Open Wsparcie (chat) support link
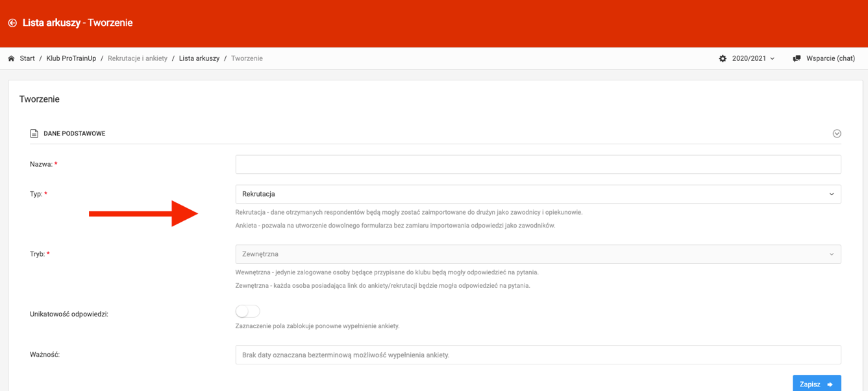 click(x=830, y=58)
